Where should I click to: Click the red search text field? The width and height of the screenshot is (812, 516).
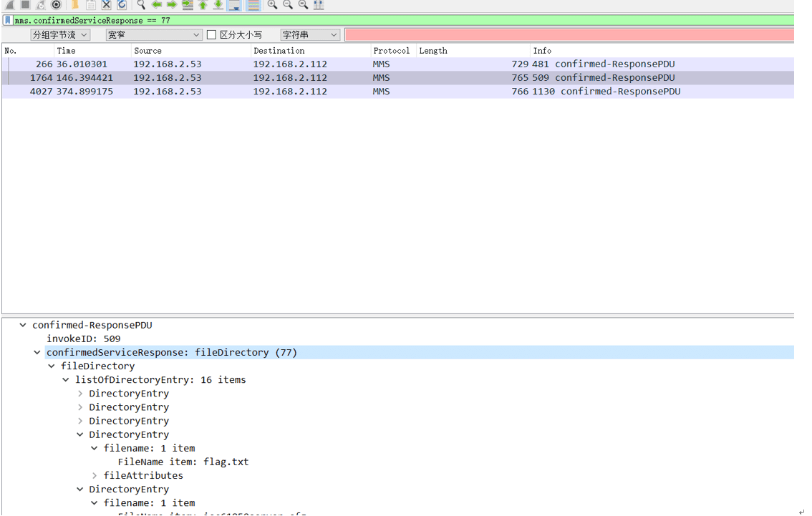[569, 34]
